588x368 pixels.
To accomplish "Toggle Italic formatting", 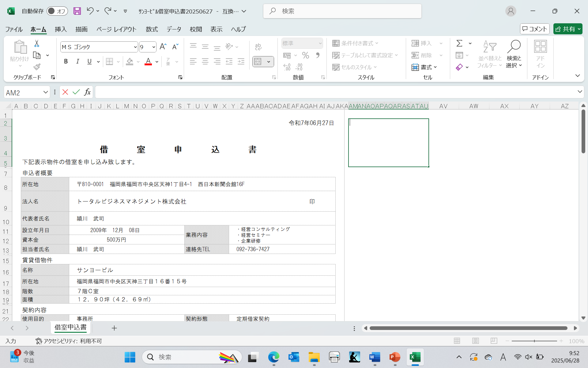I will click(77, 62).
